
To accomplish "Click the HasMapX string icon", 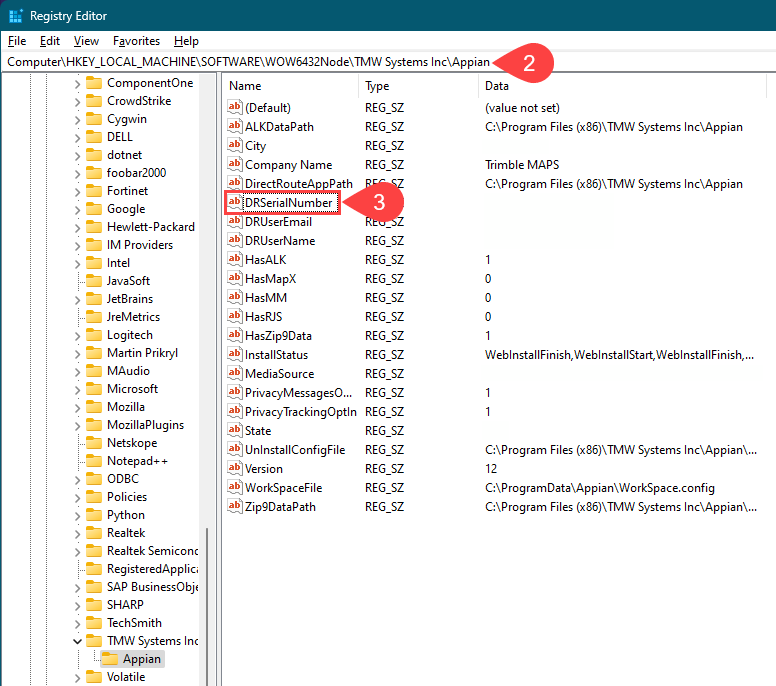I will tap(235, 278).
